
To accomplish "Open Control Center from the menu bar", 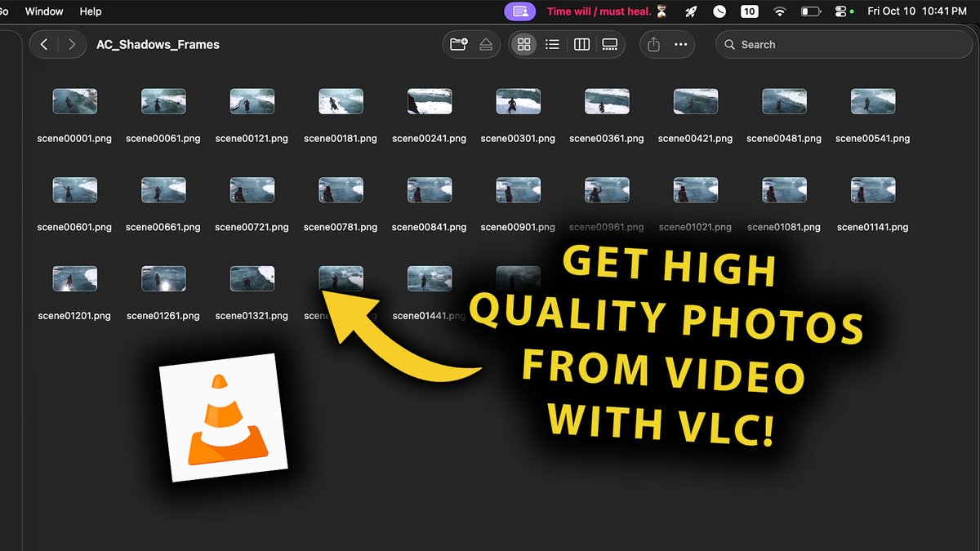I will pos(840,11).
